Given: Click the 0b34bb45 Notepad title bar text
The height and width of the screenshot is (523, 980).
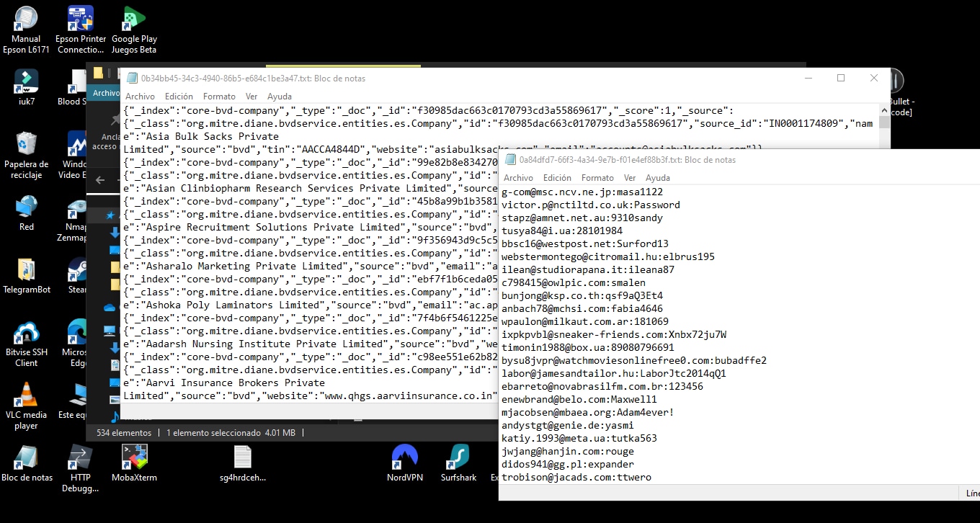Looking at the screenshot, I should (x=253, y=79).
